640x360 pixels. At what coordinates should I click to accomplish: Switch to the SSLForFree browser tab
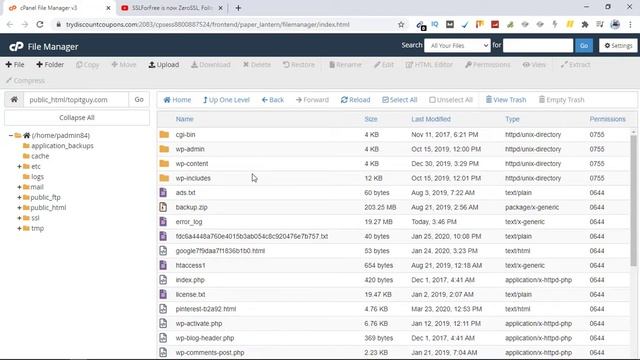click(172, 8)
